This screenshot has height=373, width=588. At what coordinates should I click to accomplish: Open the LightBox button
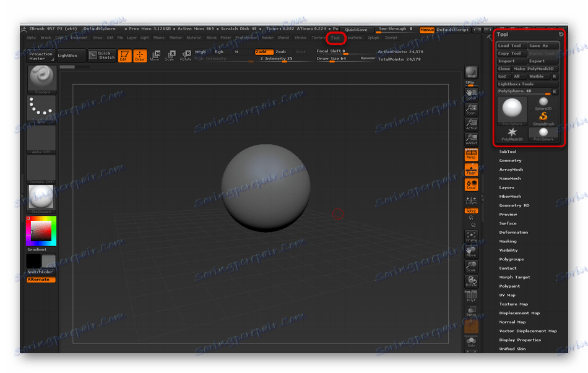tap(71, 56)
